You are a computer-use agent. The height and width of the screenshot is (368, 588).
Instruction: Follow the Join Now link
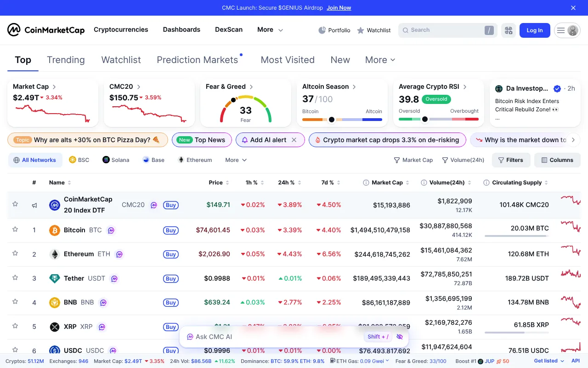pos(339,8)
